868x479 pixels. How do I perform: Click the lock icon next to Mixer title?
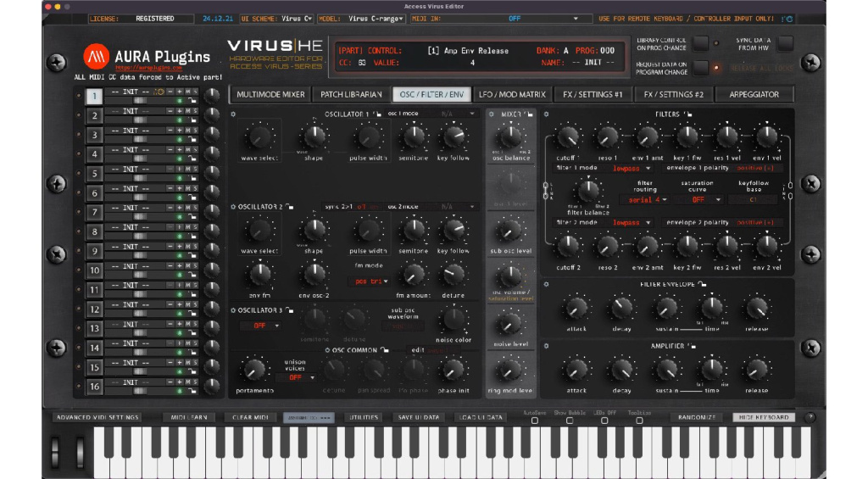(x=529, y=114)
